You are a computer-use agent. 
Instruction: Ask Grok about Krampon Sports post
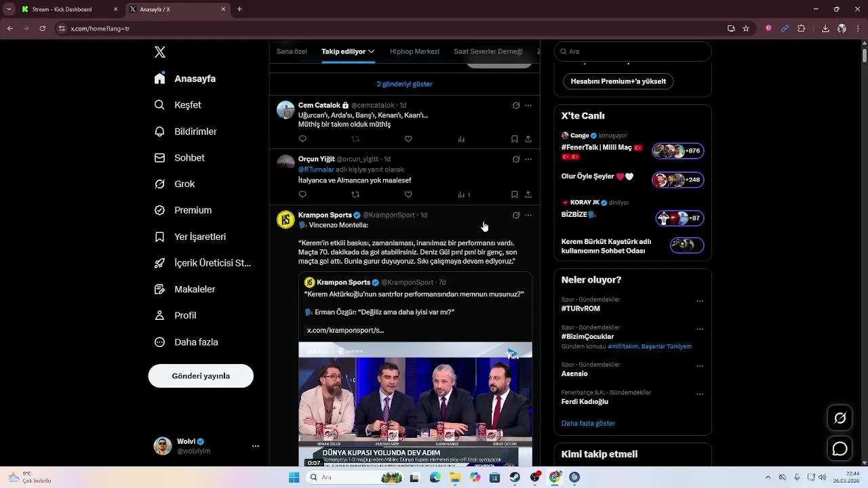516,216
